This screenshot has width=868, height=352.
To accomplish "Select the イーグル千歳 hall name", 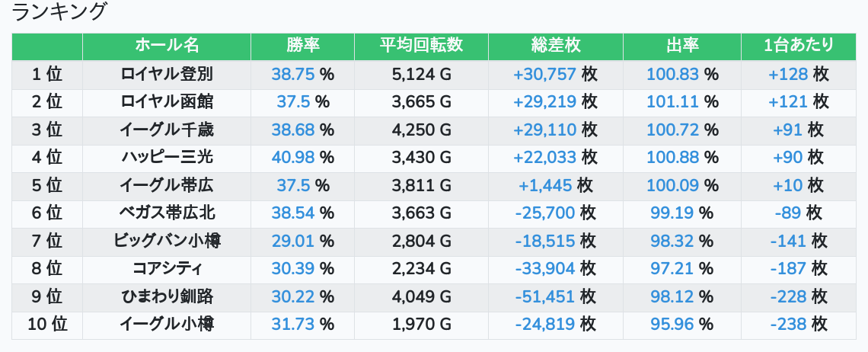I will coord(167,130).
